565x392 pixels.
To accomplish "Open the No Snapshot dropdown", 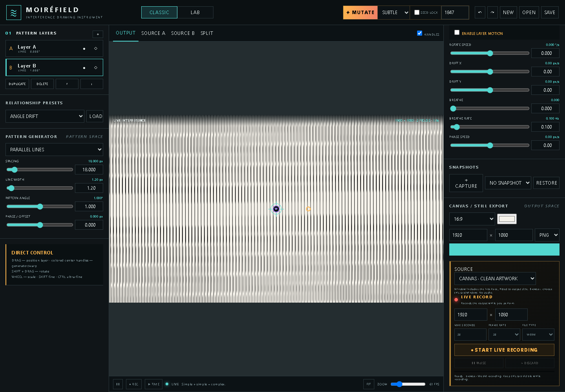I will [x=508, y=183].
